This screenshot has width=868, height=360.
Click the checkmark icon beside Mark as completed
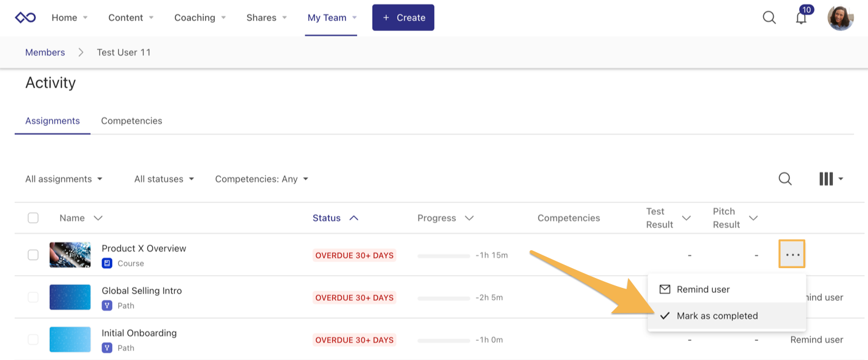[665, 316]
